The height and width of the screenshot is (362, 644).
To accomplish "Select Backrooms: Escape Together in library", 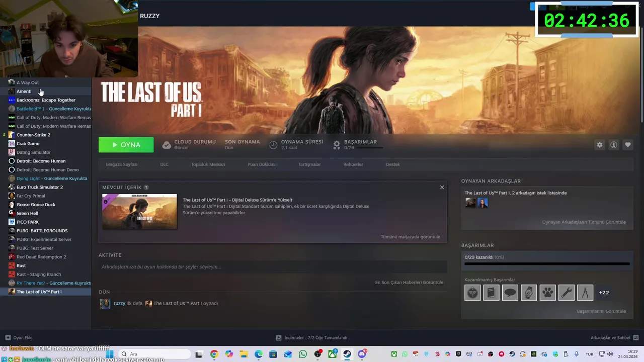I will [45, 100].
